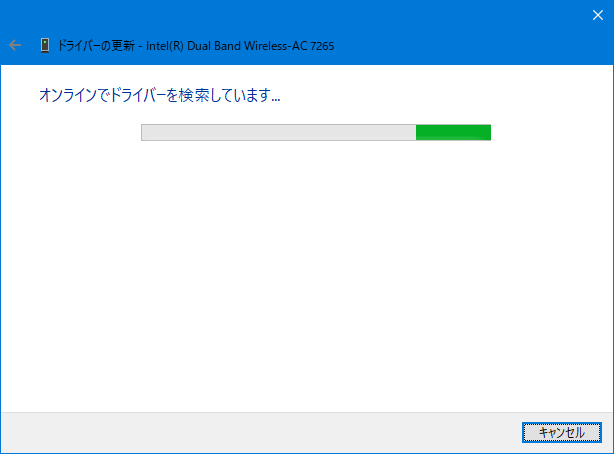The image size is (614, 454).
Task: Click the blank white area below the progress bar
Action: click(x=307, y=270)
